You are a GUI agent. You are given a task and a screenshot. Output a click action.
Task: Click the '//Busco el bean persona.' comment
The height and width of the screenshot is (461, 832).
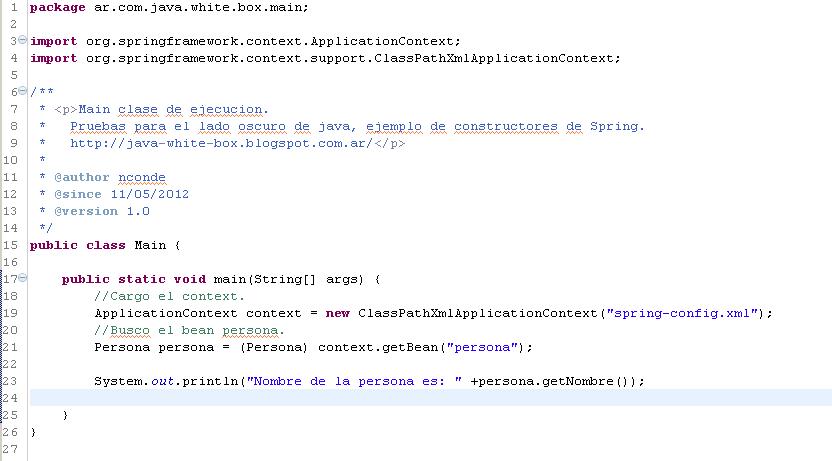pyautogui.click(x=189, y=330)
